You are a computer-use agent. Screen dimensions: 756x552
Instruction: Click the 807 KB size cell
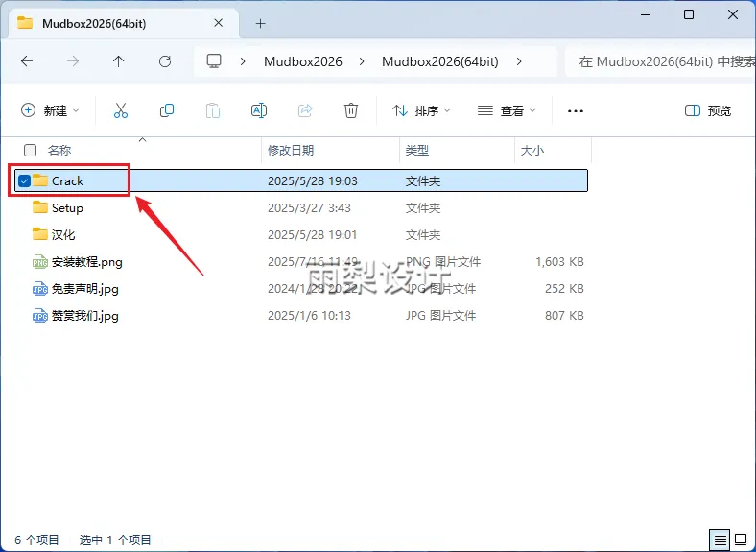click(564, 316)
